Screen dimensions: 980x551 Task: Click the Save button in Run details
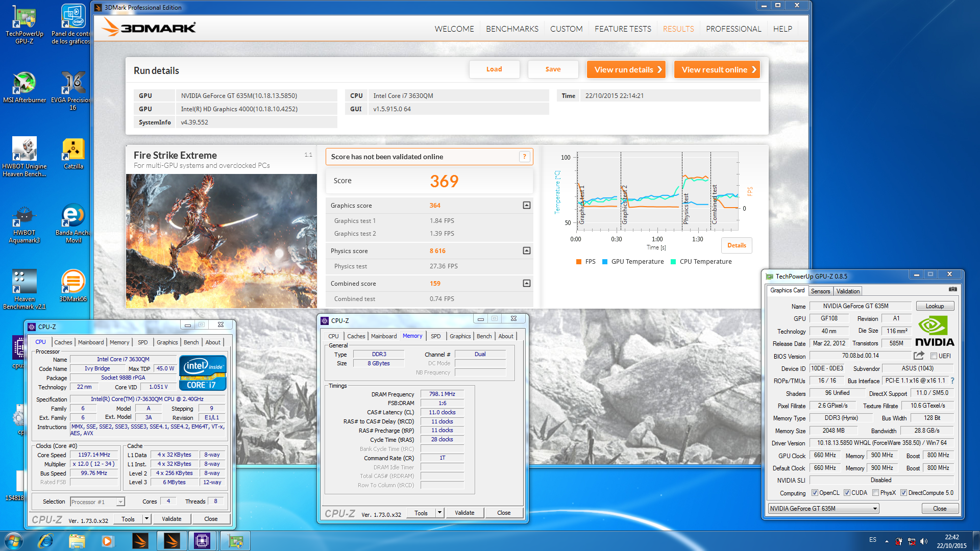click(x=553, y=69)
